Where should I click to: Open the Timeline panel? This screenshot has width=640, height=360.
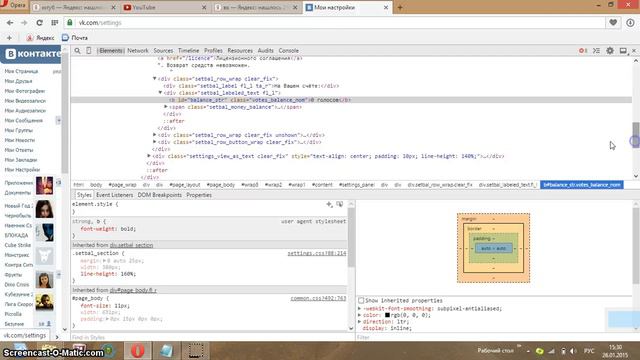[189, 51]
